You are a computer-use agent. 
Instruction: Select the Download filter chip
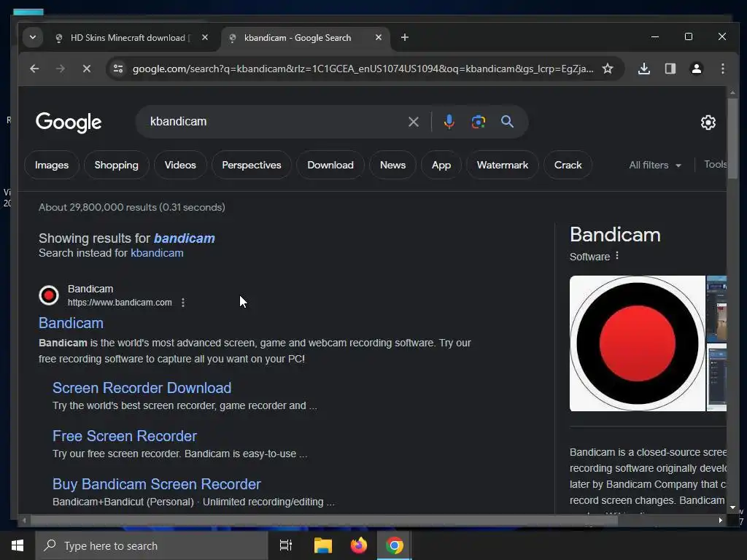point(330,165)
